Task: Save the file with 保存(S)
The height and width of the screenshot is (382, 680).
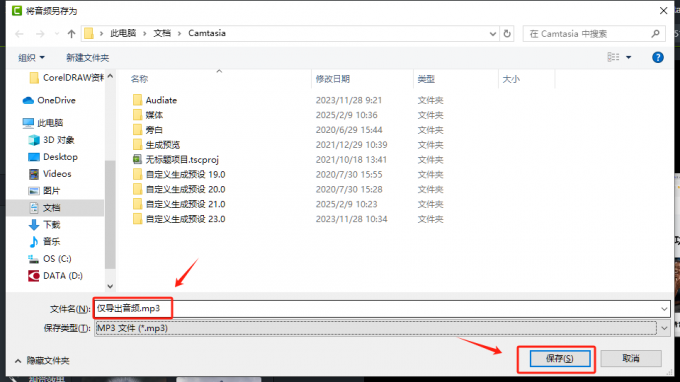Action: tap(559, 358)
